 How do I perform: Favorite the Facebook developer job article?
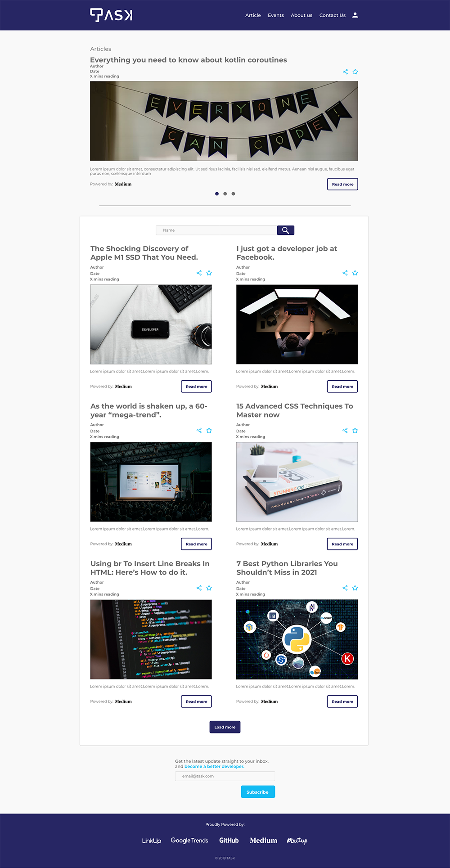point(355,273)
